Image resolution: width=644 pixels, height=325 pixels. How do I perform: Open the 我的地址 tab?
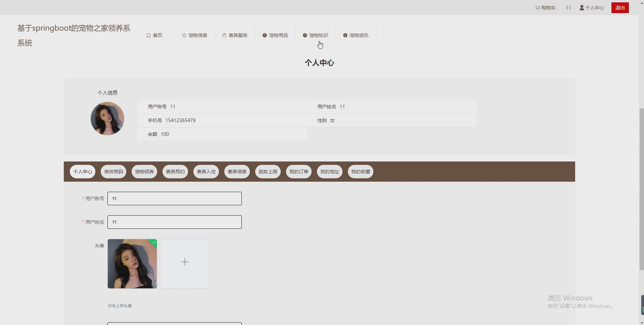click(330, 172)
